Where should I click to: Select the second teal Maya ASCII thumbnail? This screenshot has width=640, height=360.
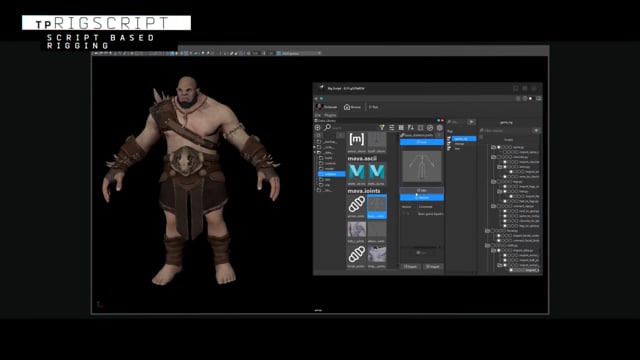point(376,172)
